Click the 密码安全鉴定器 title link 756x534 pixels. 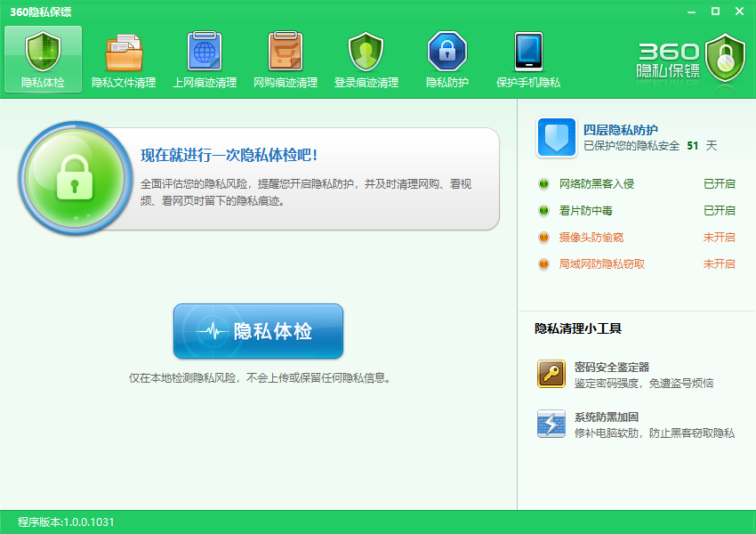coord(612,367)
